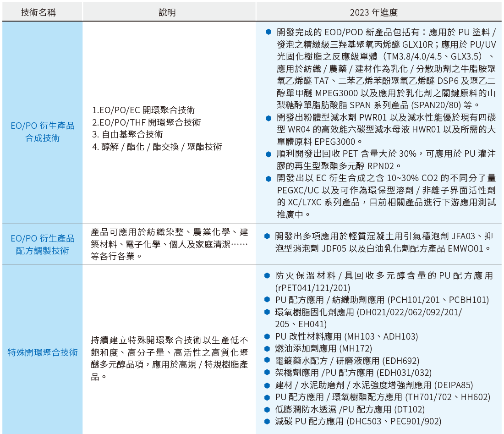Click the bullet before 環氧樹脂固化劑應用
Viewport: 504px width, 434px height.
click(267, 312)
